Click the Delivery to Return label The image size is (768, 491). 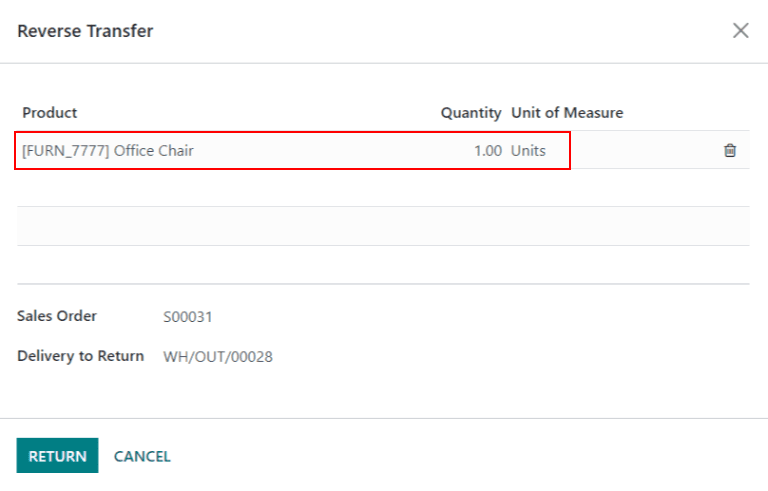[80, 356]
